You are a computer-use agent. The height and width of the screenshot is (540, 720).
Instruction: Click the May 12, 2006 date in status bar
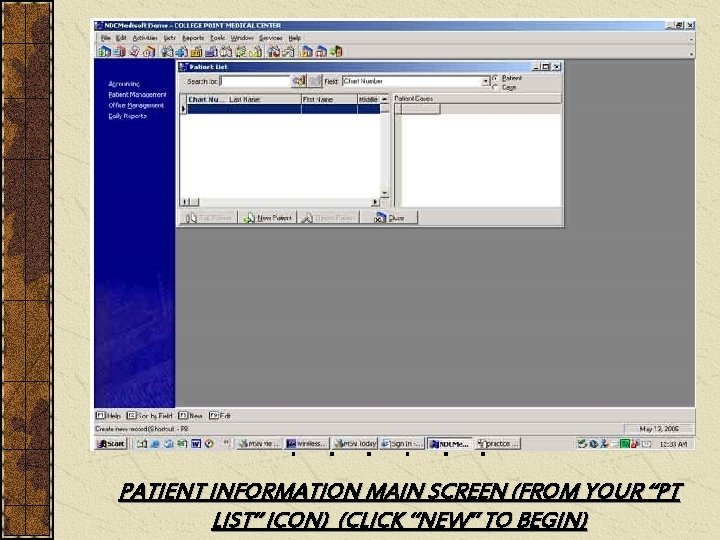tap(659, 429)
